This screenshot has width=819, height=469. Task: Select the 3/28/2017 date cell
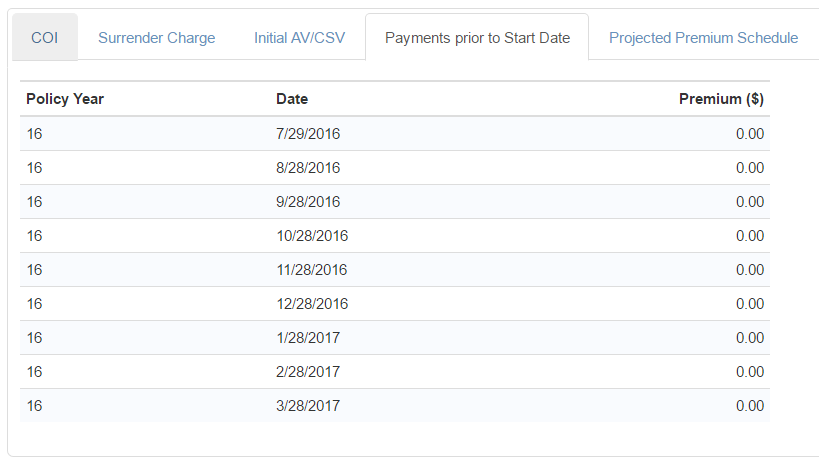pyautogui.click(x=308, y=406)
